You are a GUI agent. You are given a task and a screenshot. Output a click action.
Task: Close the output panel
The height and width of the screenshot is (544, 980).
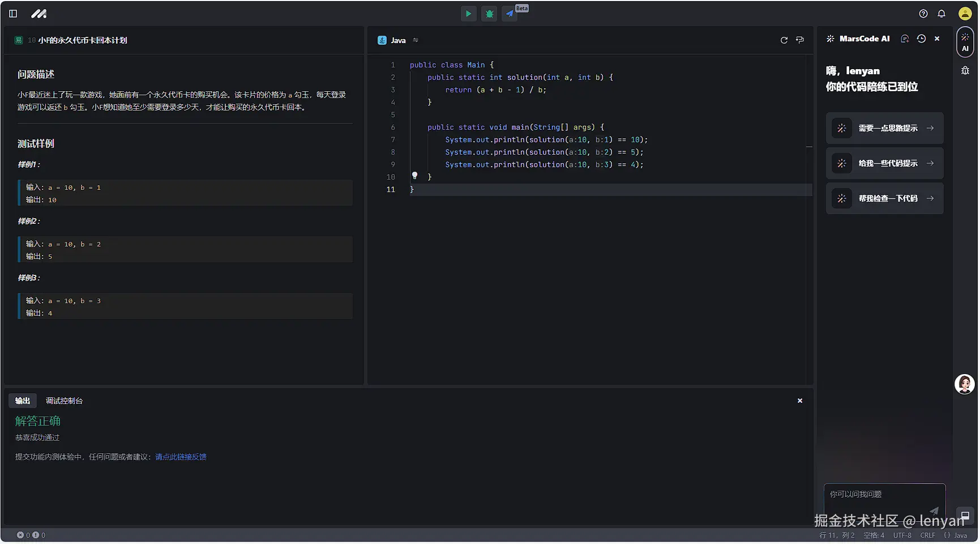800,401
